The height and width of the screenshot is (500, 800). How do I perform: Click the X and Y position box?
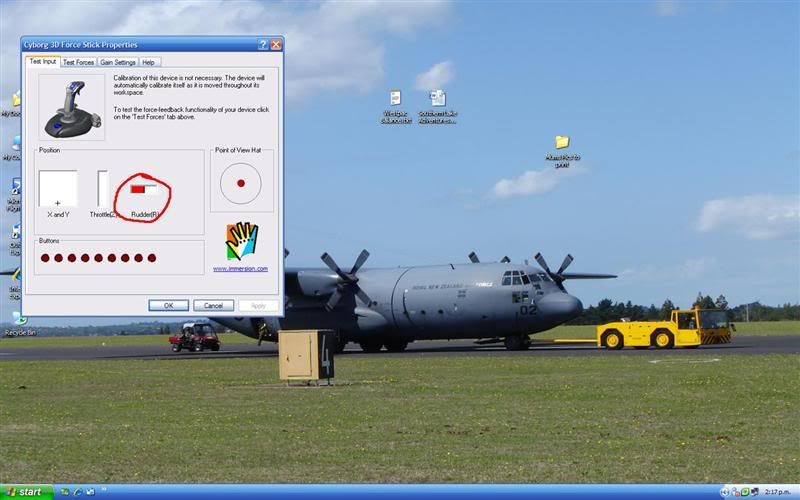pos(57,188)
